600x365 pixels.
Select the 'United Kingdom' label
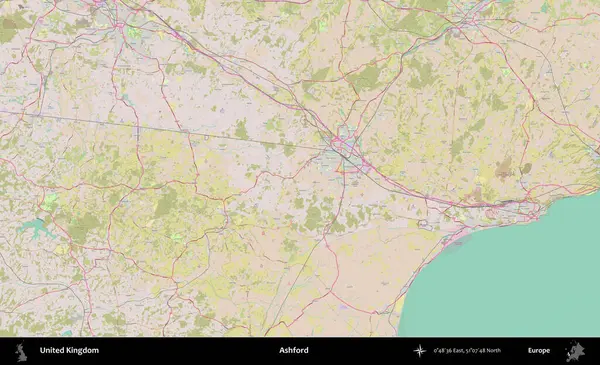pos(69,350)
